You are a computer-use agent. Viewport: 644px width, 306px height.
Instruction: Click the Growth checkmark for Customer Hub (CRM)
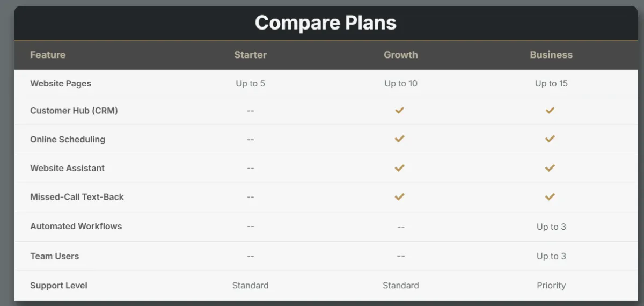coord(399,110)
